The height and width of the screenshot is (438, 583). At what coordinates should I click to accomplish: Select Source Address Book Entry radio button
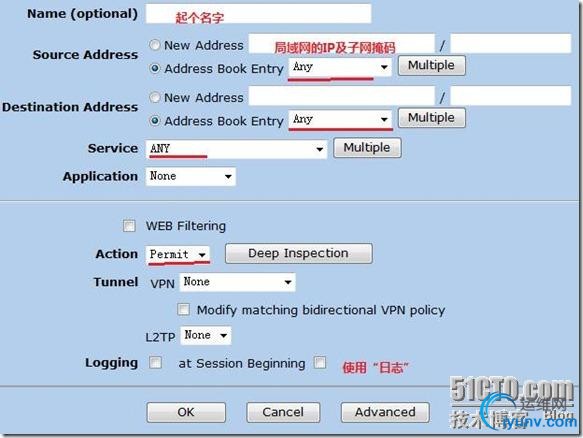point(155,68)
